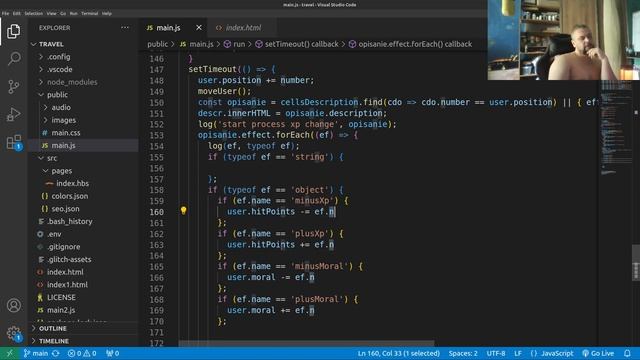This screenshot has width=640, height=360.
Task: Click the LF end of line indicator
Action: tap(518, 353)
